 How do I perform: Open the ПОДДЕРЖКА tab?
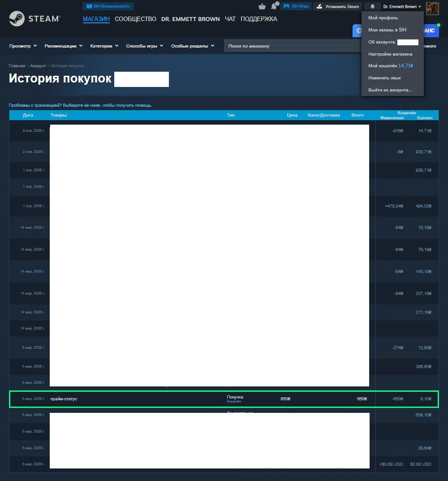click(x=259, y=19)
